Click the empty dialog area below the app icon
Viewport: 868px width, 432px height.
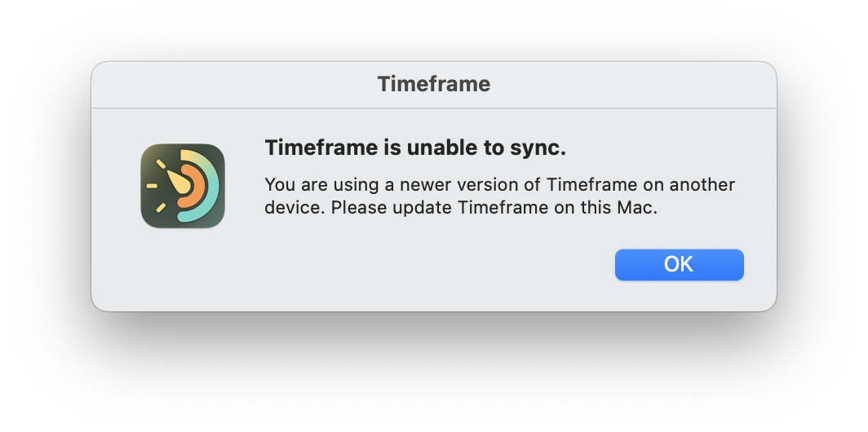coord(183,268)
